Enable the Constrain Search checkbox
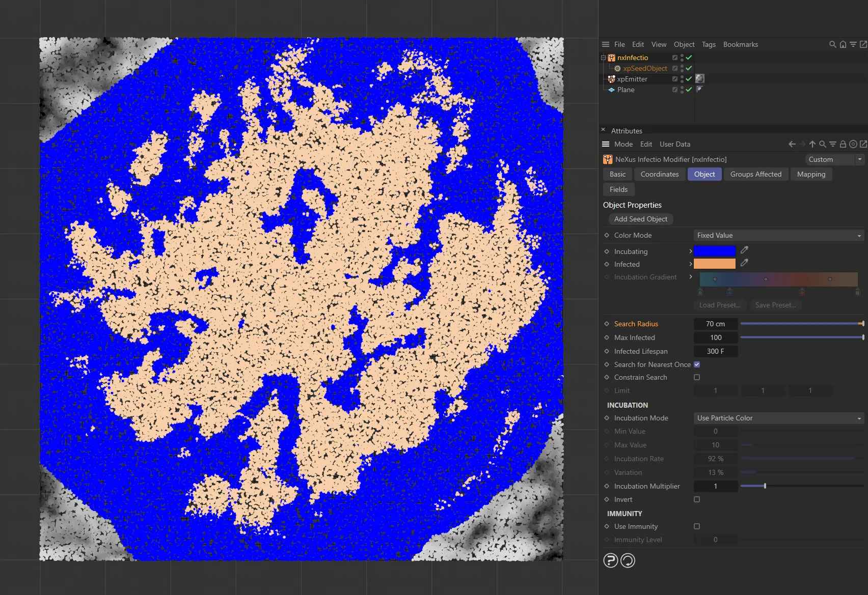868x595 pixels. tap(697, 377)
